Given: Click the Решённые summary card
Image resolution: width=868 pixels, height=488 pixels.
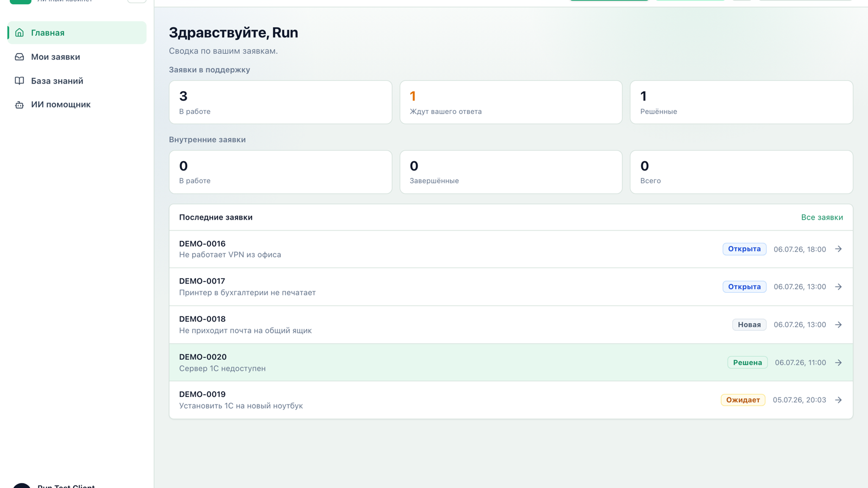Looking at the screenshot, I should [x=742, y=102].
